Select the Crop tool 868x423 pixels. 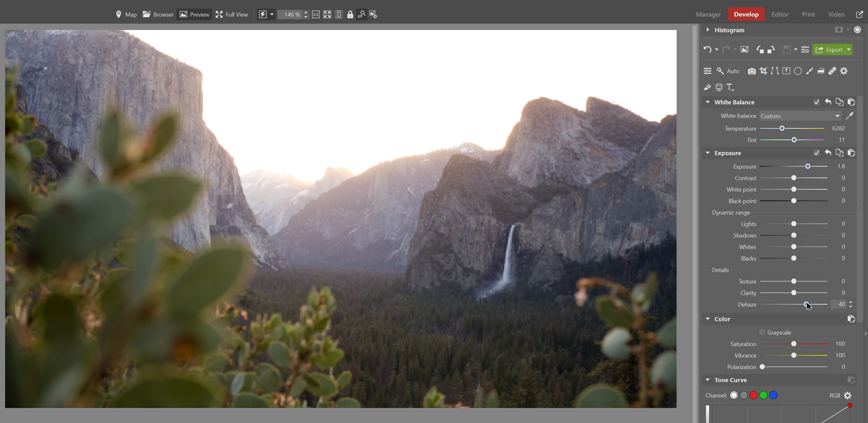click(764, 71)
